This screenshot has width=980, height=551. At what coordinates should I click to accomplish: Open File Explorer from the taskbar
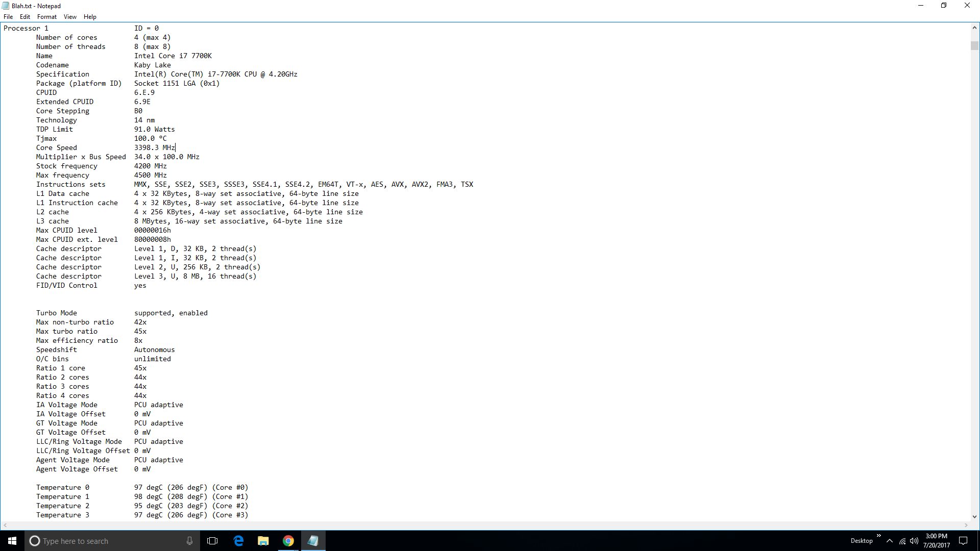tap(263, 541)
